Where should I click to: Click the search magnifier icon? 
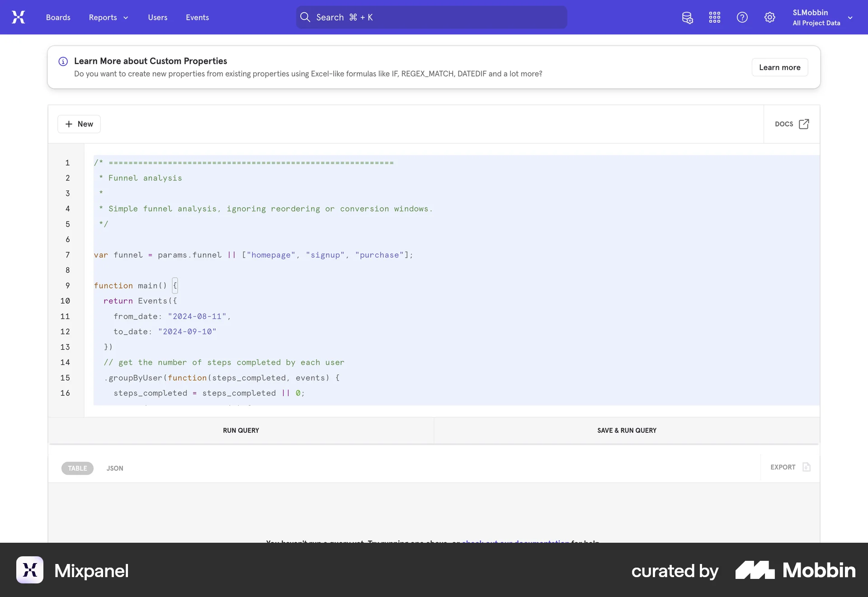coord(305,17)
